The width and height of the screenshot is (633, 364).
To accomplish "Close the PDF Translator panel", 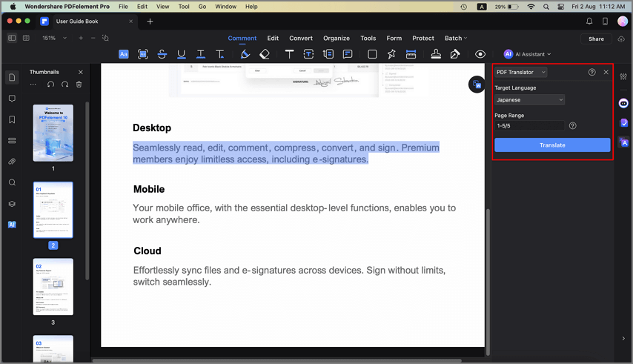I will coord(606,72).
